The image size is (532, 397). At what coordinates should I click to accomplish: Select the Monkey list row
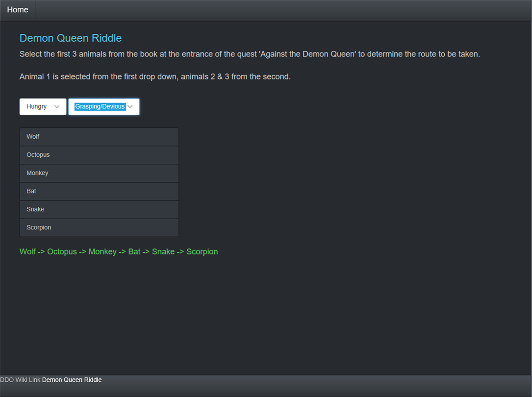point(99,173)
